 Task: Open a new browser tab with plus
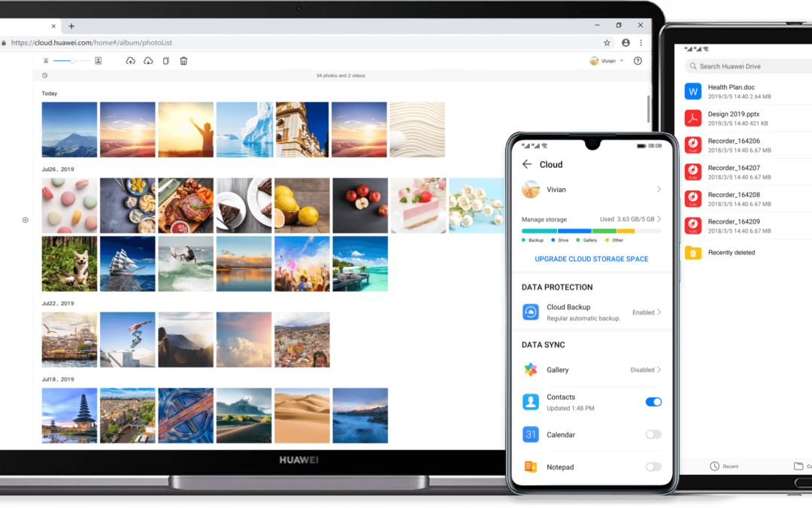71,26
